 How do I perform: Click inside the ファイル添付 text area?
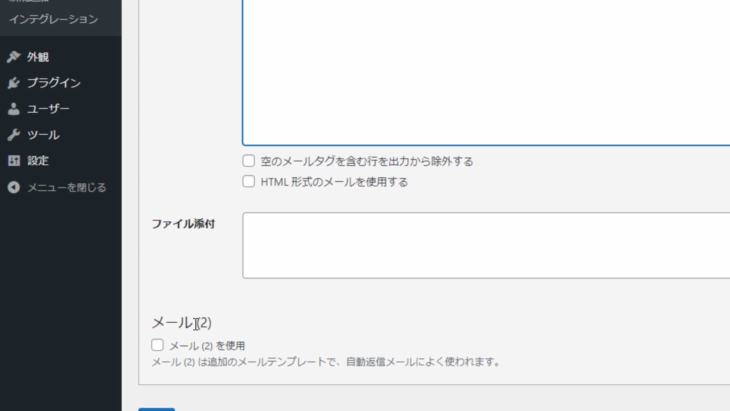(486, 245)
